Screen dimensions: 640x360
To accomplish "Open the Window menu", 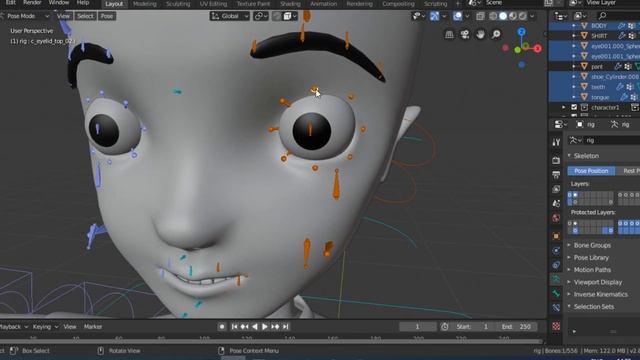I will tap(59, 3).
